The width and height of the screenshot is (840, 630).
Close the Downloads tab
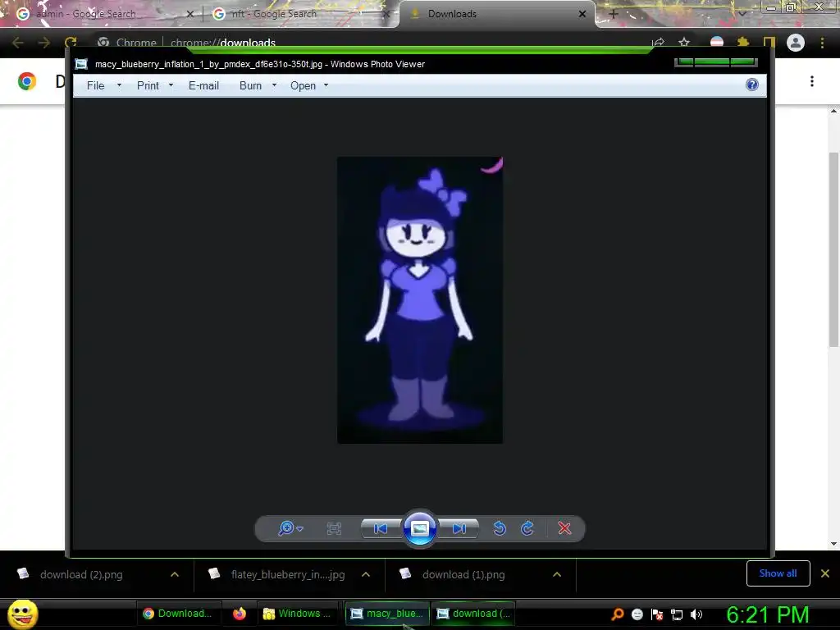[582, 14]
